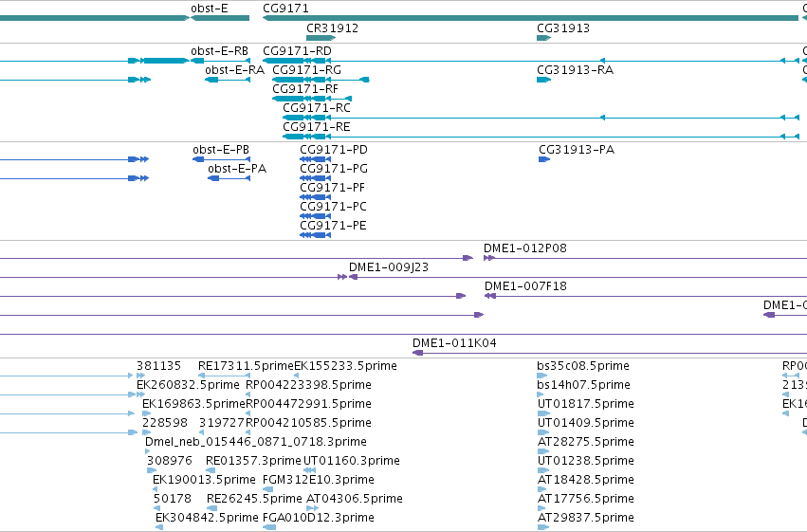807x532 pixels.
Task: Select EST AT17756.5prime
Action: [x=586, y=499]
